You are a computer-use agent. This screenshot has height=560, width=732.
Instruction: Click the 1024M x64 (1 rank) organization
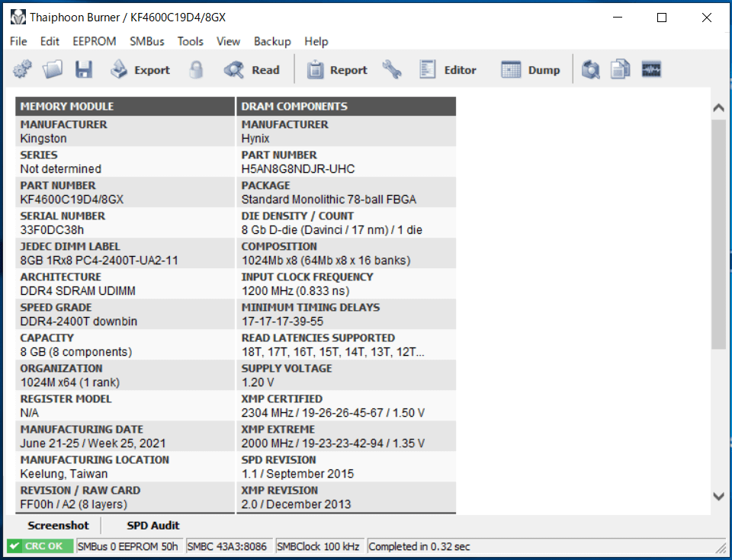tap(70, 382)
